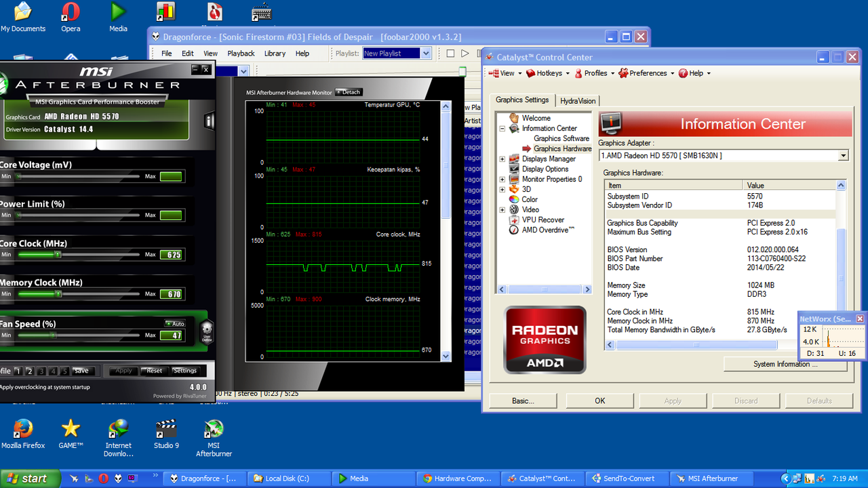Click the Value column header
The image size is (868, 488).
coord(790,185)
